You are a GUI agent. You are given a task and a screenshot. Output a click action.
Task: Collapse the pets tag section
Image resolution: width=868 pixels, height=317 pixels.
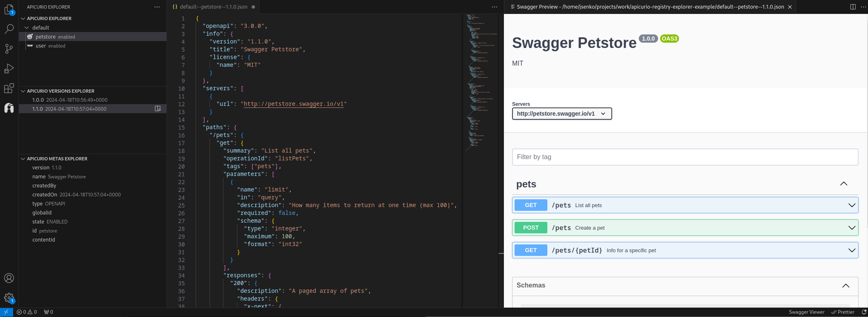[843, 184]
